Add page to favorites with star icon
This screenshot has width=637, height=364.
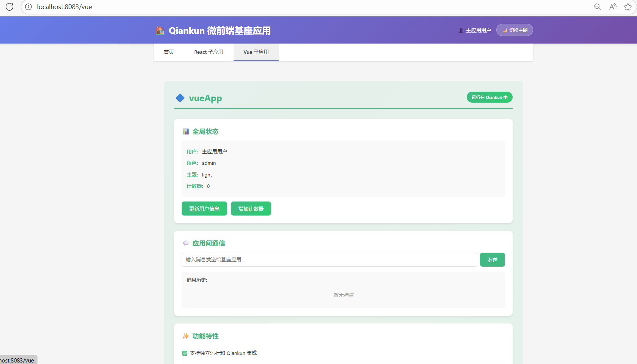[x=628, y=7]
